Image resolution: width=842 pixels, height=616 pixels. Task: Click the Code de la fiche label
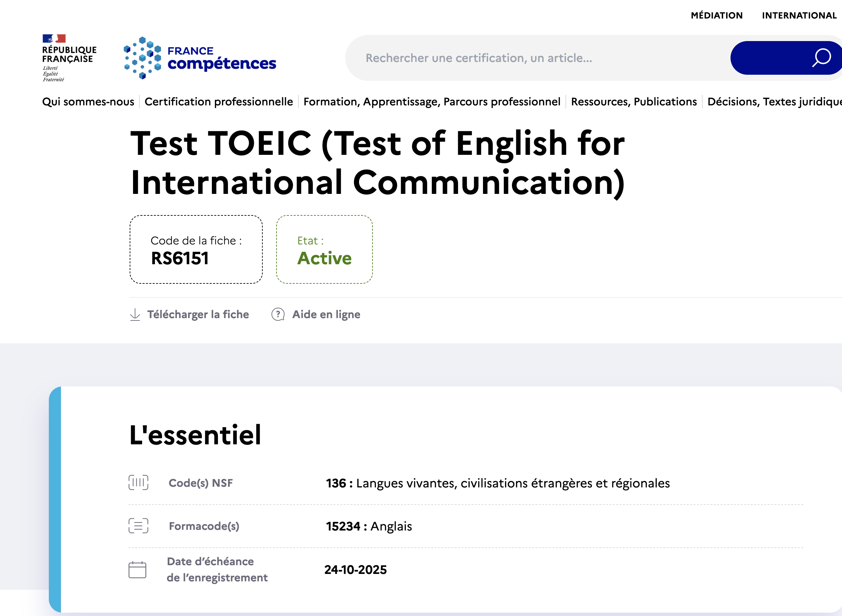tap(196, 240)
